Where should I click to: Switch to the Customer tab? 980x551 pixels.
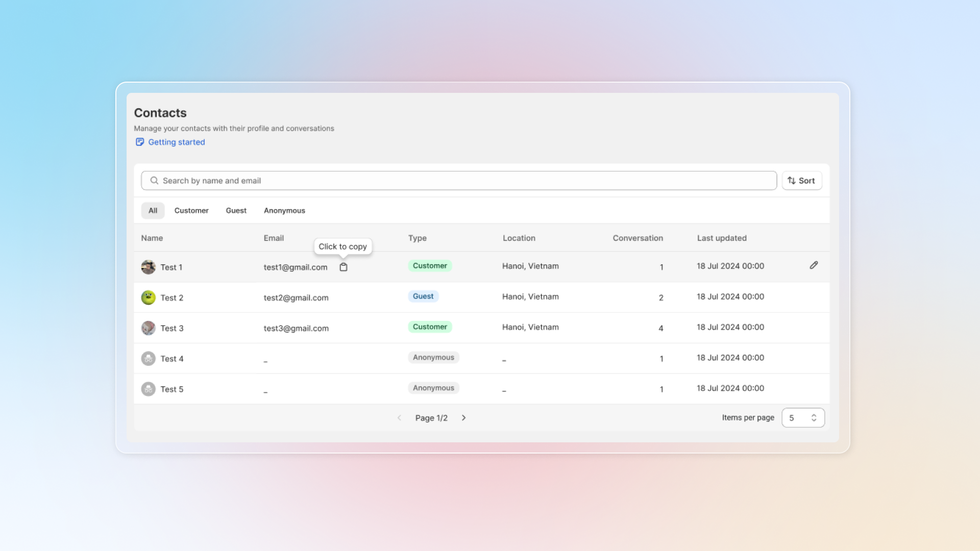click(x=191, y=211)
